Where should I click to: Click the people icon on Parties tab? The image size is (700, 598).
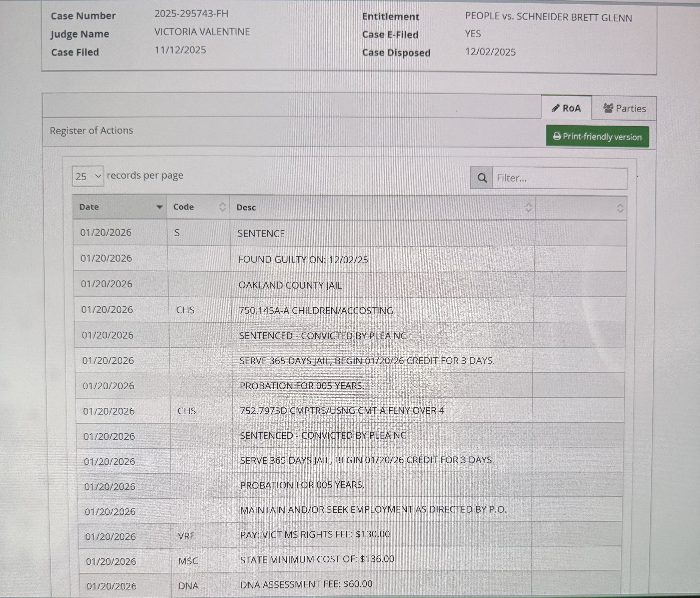[608, 108]
